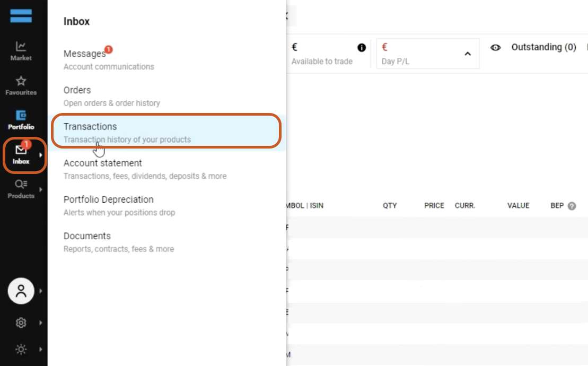Screen dimensions: 588x366
Task: Open Favourites star icon
Action: [21, 81]
